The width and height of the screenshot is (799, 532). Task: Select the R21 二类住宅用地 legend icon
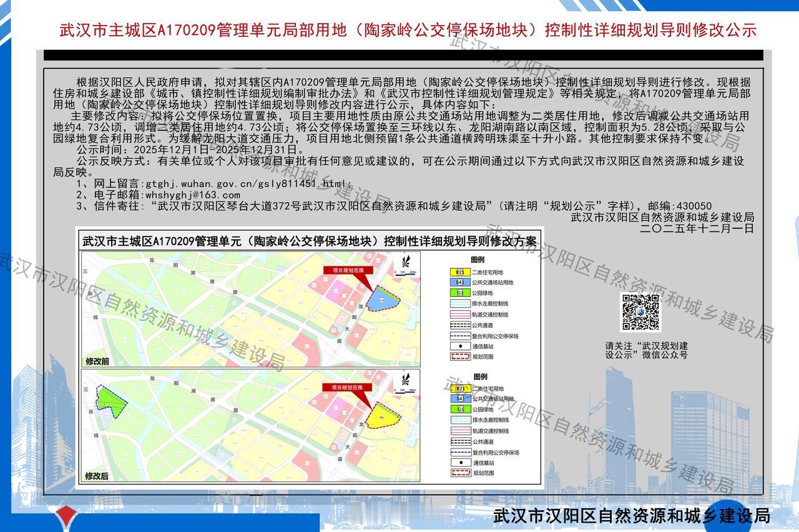(459, 272)
